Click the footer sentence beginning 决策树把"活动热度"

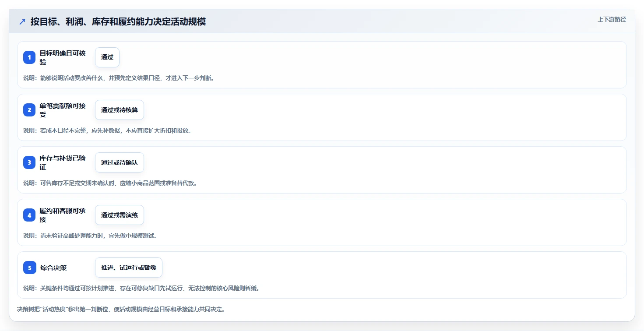click(x=121, y=309)
